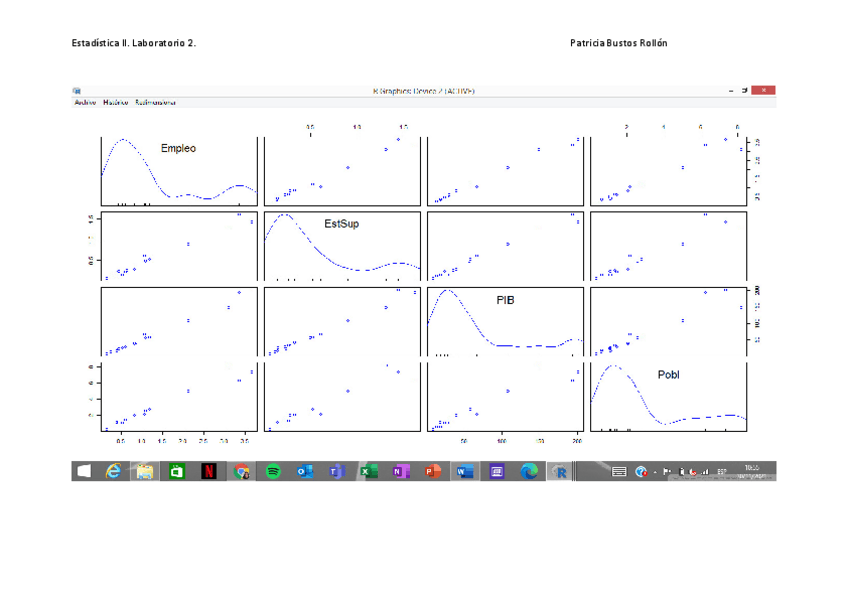Open the taskbar clock
848x599 pixels.
coord(752,471)
